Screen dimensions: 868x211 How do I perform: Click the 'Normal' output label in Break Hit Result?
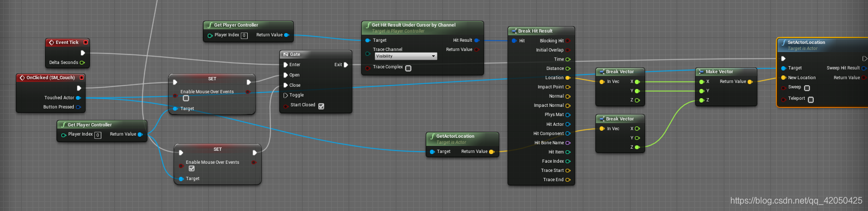coord(556,96)
